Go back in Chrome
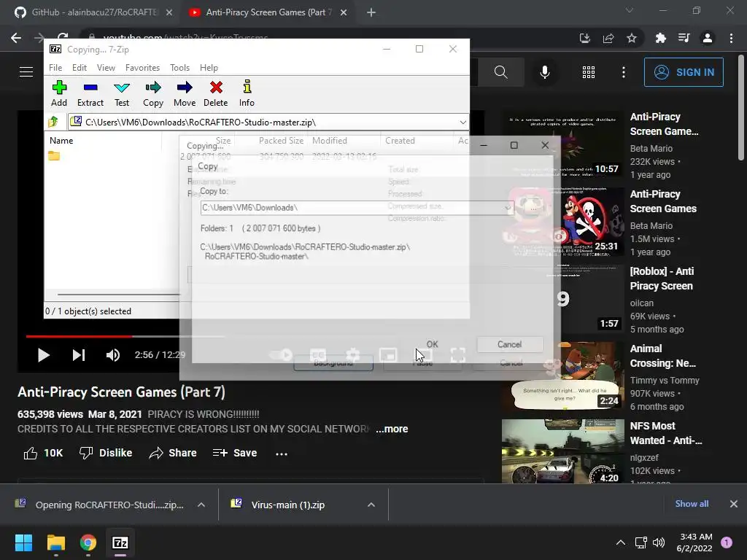Screen dimensions: 747x560 pos(16,38)
